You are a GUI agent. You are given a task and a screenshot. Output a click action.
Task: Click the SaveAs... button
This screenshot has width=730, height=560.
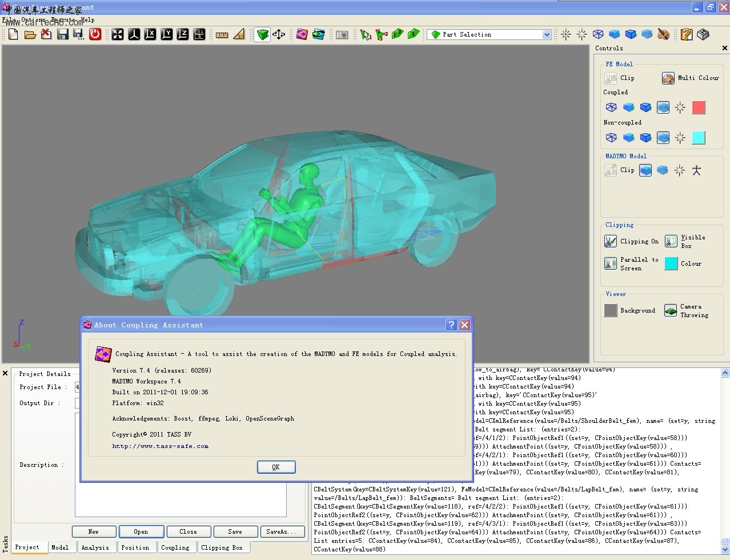coord(282,531)
